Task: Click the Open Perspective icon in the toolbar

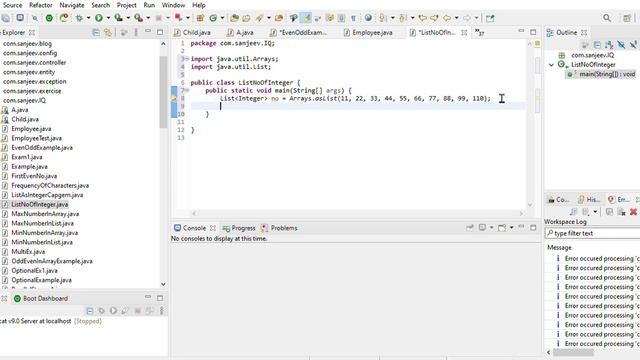Action: click(x=627, y=18)
